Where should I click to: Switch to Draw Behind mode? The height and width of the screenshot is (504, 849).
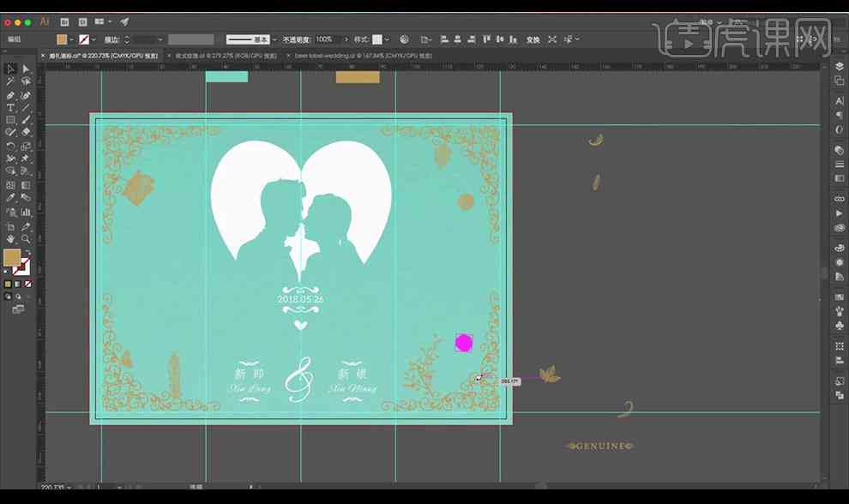coord(18,297)
